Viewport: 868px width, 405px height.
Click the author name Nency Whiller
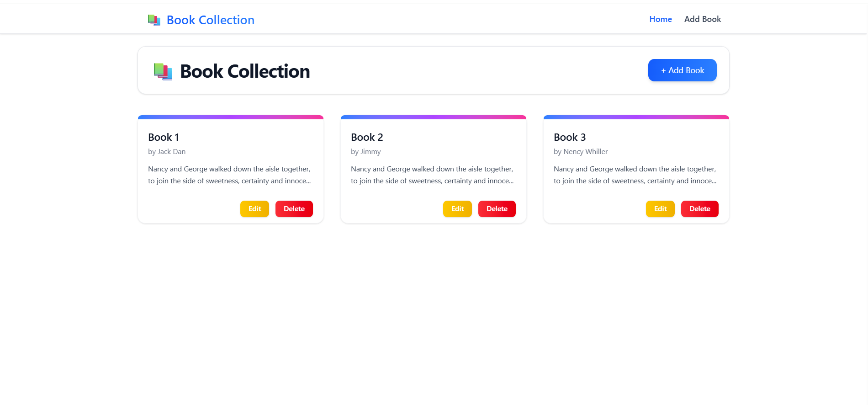coord(580,151)
